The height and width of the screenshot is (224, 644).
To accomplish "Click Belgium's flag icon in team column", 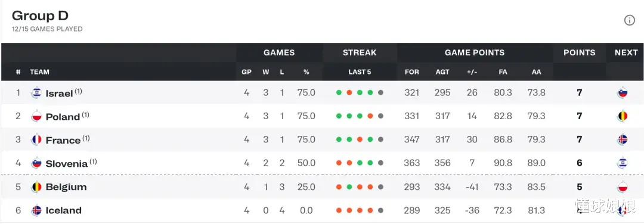I will tap(36, 187).
